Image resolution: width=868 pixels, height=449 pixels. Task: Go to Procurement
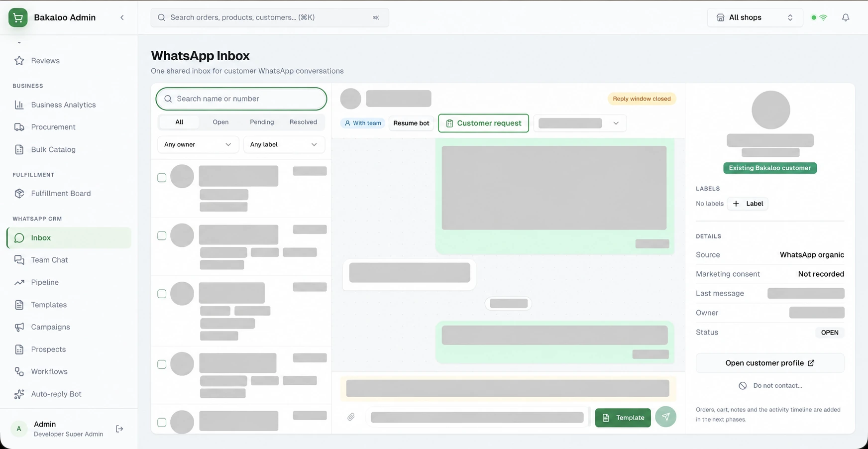click(69, 127)
